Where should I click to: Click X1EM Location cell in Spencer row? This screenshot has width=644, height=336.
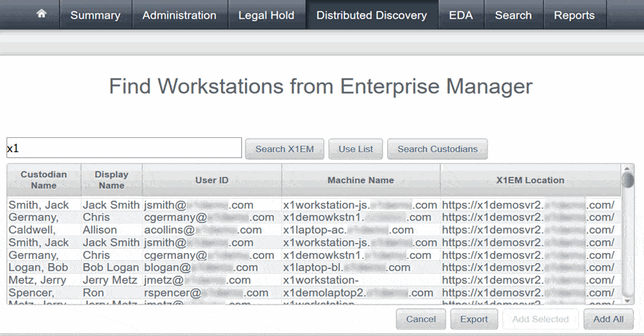(x=530, y=293)
